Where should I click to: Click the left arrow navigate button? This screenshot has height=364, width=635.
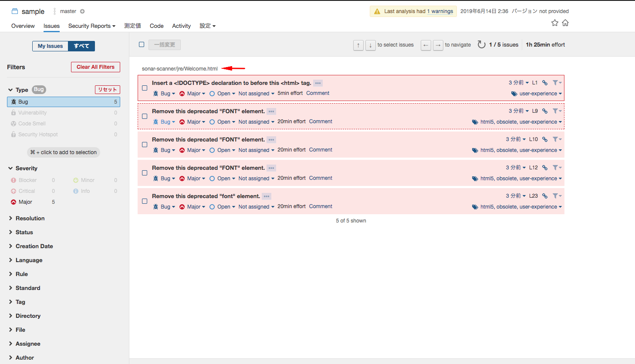click(x=426, y=45)
